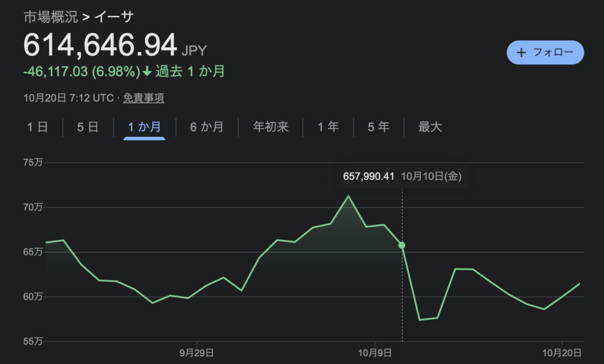The image size is (604, 364).
Task: Click the 75万 value axis label
Action: pyautogui.click(x=33, y=163)
